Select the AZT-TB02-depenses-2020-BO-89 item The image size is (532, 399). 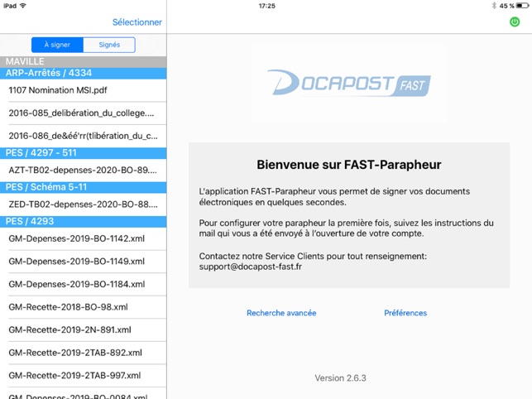click(81, 170)
